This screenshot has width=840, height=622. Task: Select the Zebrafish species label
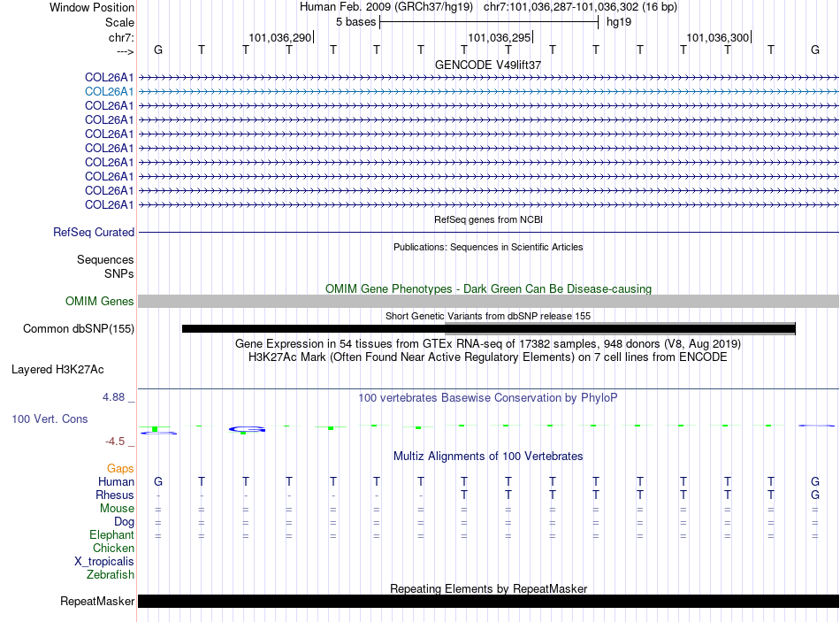coord(111,574)
